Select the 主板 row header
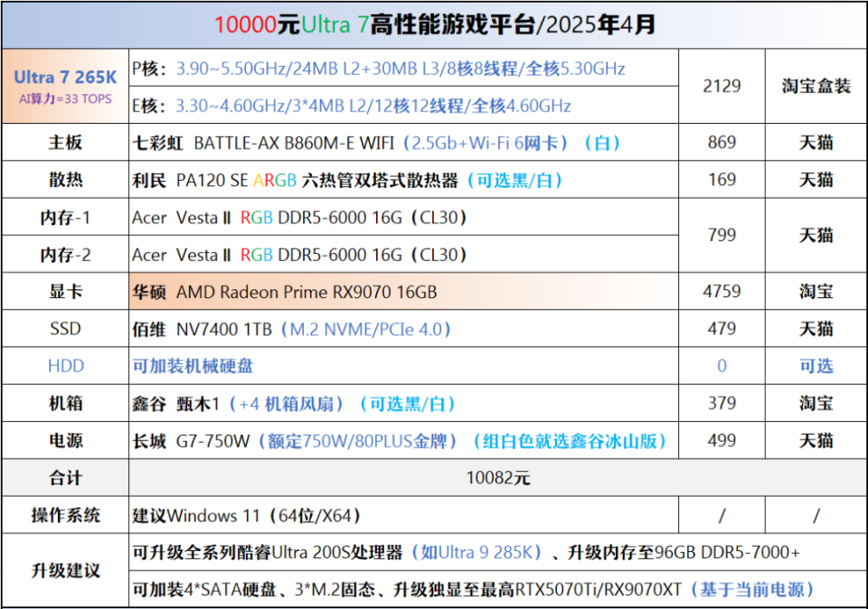Viewport: 868px width, 609px height. pos(65,142)
